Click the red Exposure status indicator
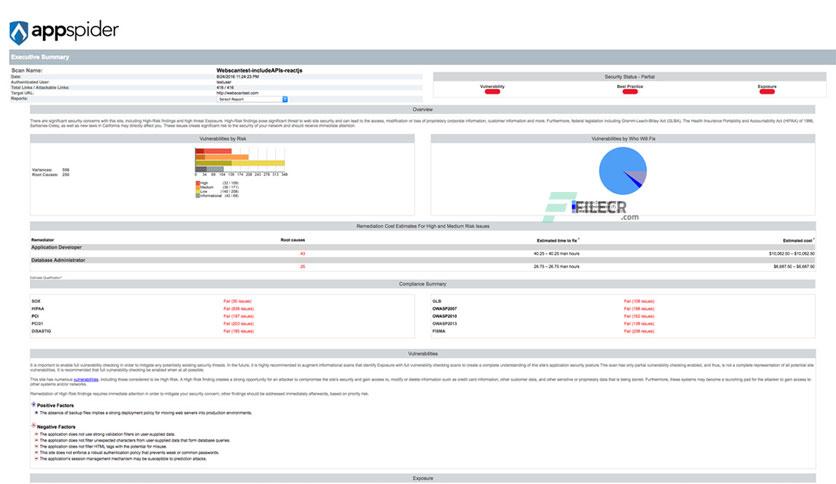 [x=767, y=92]
